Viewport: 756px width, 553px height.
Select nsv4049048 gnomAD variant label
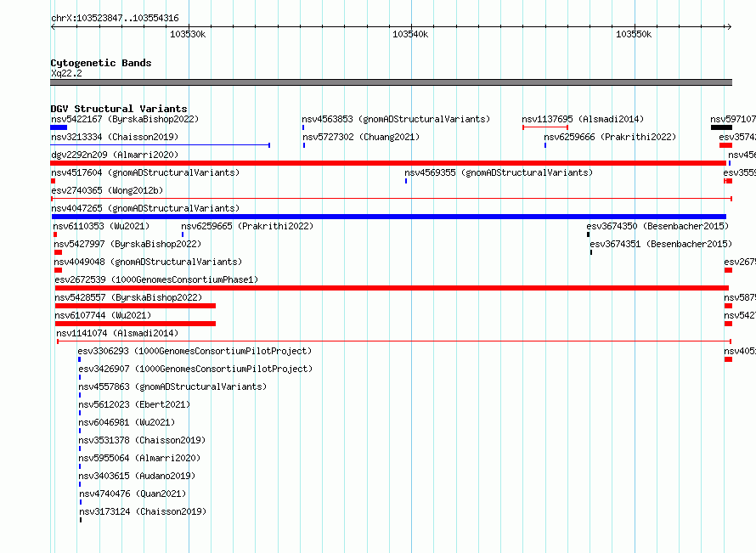point(148,262)
